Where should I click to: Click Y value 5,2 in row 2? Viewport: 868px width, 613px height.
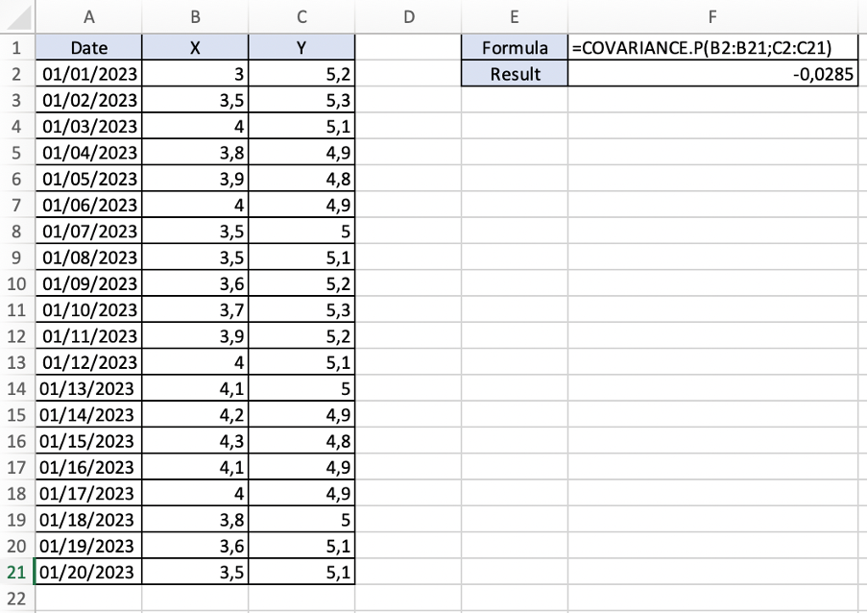click(x=302, y=74)
